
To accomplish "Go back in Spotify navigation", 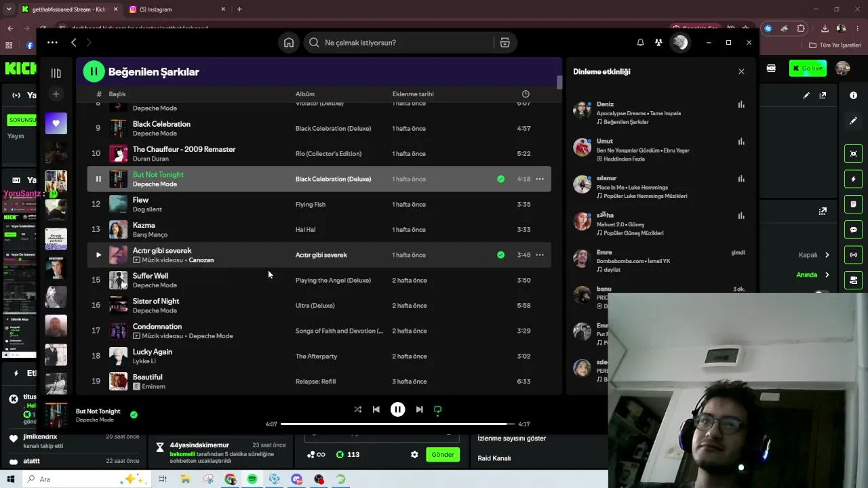I will [73, 43].
